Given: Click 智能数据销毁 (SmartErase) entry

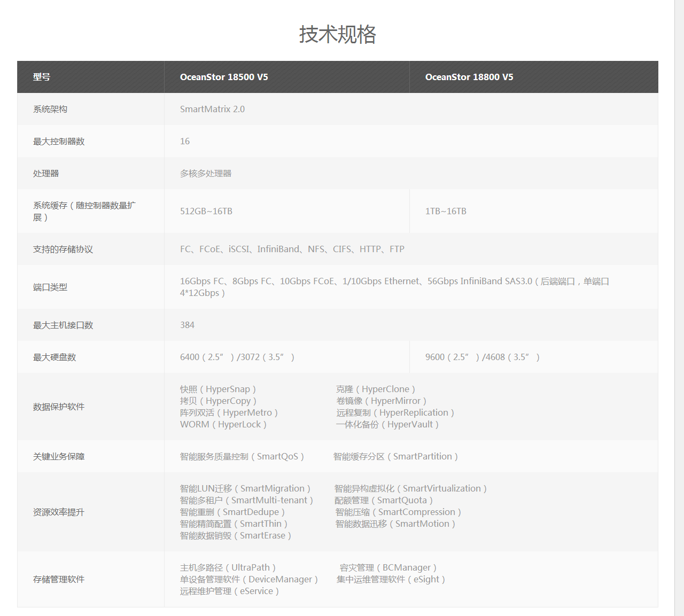Looking at the screenshot, I should click(236, 535).
